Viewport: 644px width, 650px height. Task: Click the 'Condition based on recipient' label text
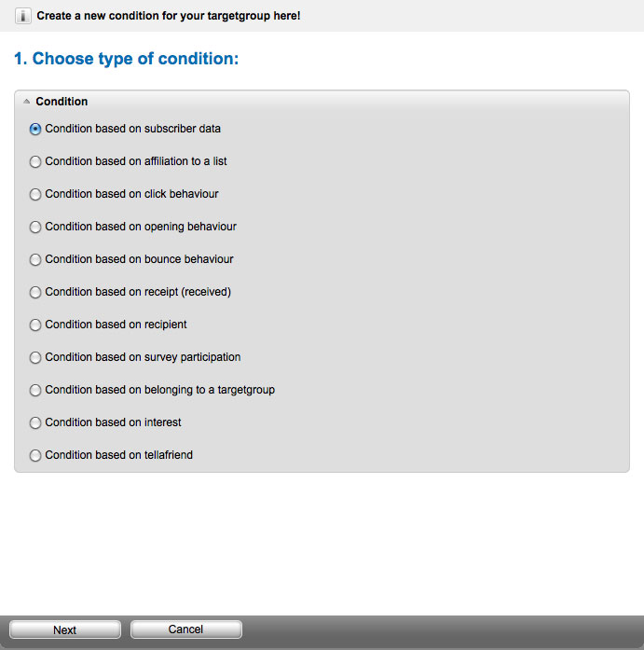pyautogui.click(x=116, y=325)
